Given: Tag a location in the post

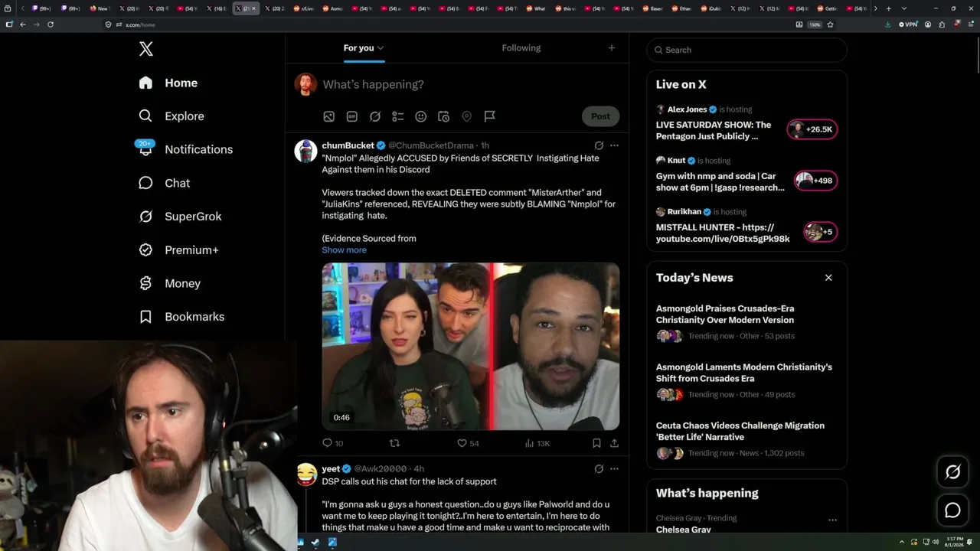Looking at the screenshot, I should (x=467, y=116).
